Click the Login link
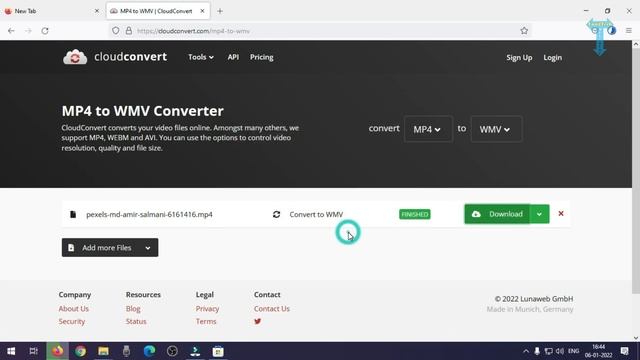Image resolution: width=640 pixels, height=360 pixels. pos(552,58)
